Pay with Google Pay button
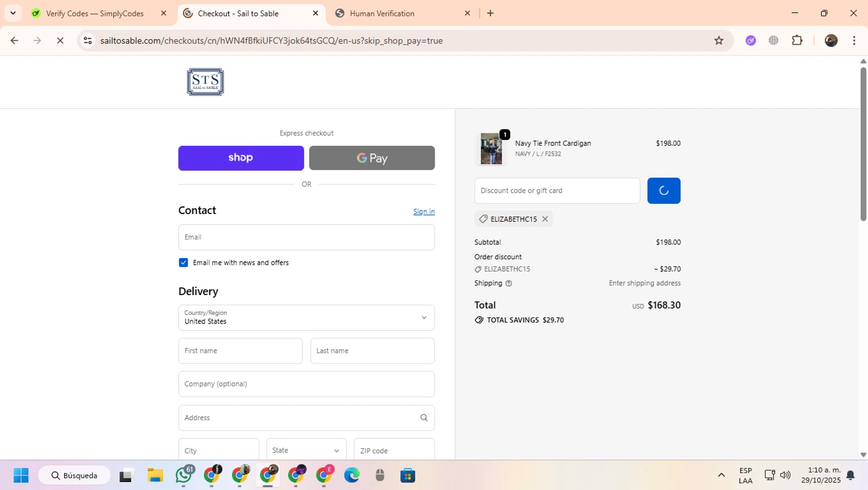The image size is (868, 490). (372, 158)
